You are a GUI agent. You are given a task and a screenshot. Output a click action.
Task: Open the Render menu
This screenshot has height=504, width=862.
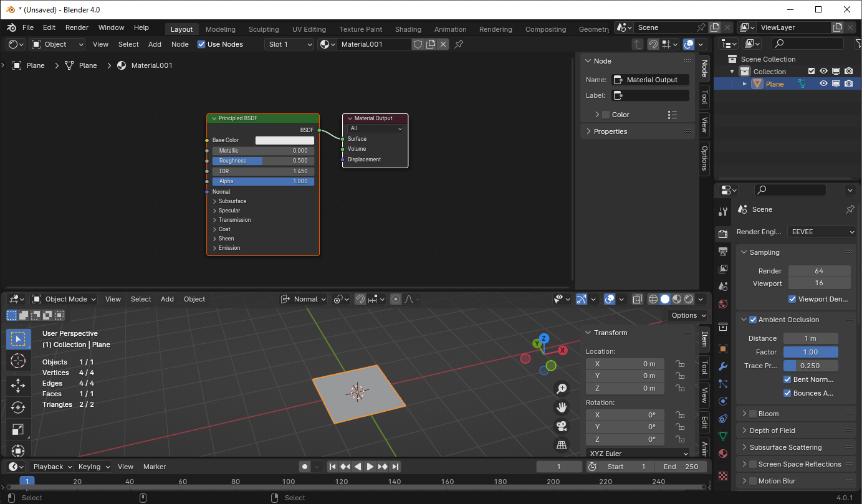77,28
